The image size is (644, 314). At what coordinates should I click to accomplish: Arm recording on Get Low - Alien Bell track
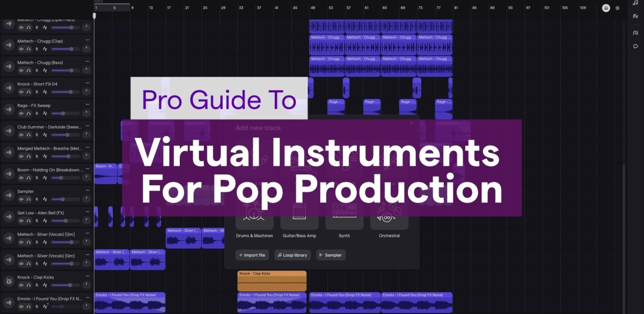[36, 221]
